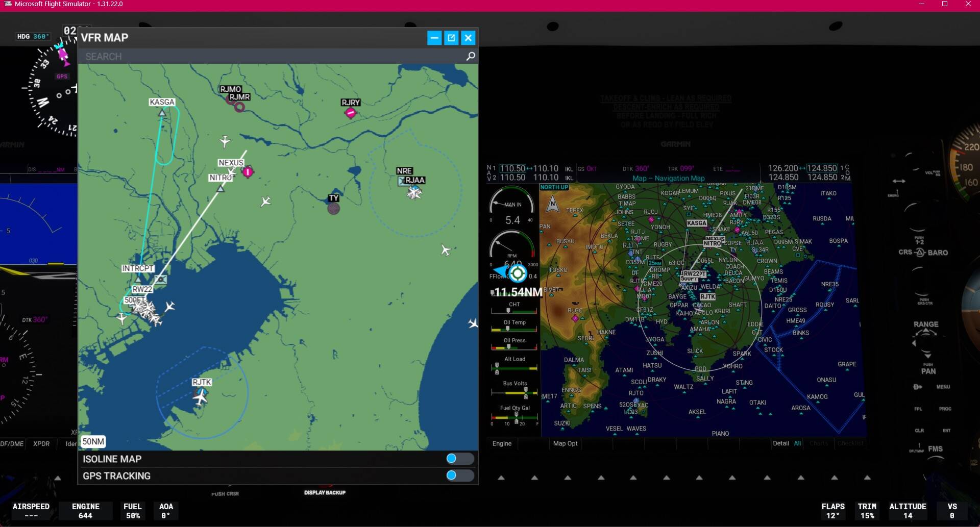980x527 pixels.
Task: Click the FUEL 50% status readout
Action: (x=133, y=511)
